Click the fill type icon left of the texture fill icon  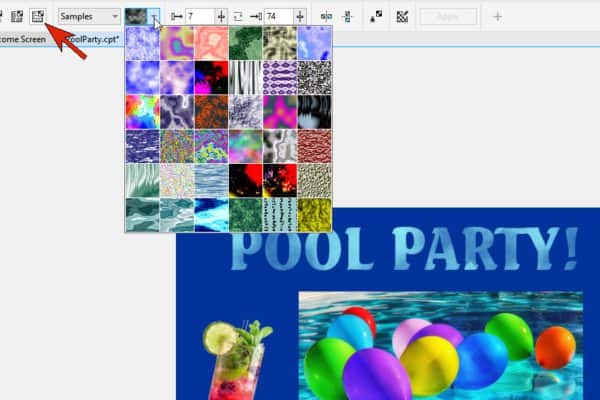click(18, 17)
